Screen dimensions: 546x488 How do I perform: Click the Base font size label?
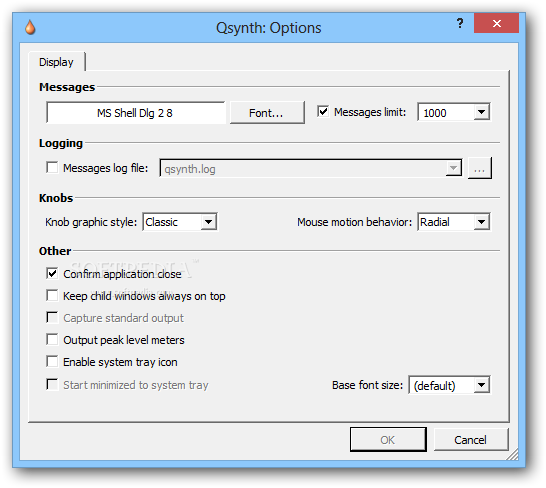[367, 385]
